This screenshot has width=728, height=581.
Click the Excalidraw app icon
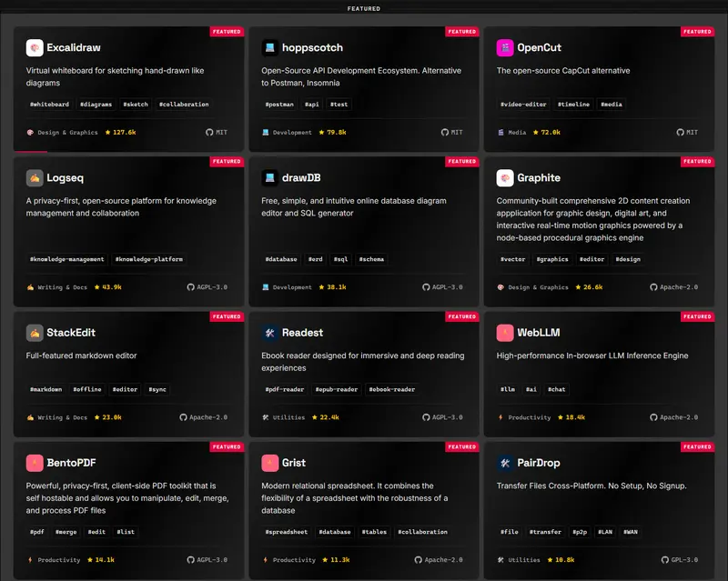pyautogui.click(x=35, y=48)
